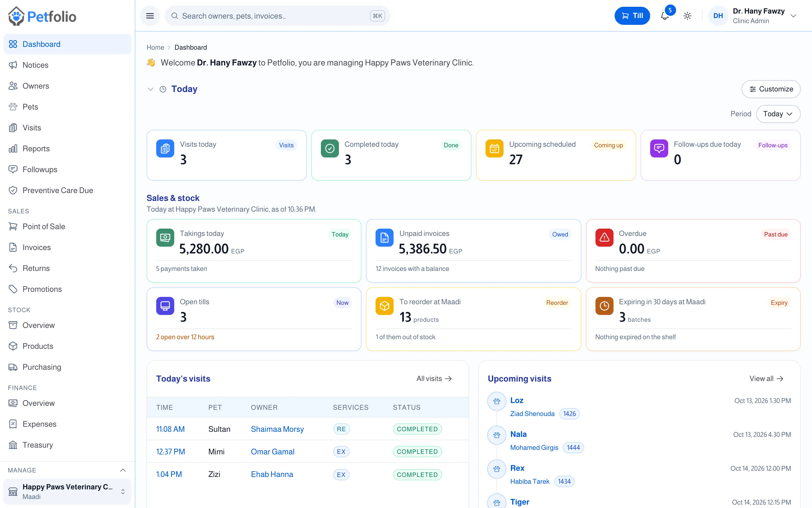Open Treasury in the Finance section
812x508 pixels.
tap(67, 445)
